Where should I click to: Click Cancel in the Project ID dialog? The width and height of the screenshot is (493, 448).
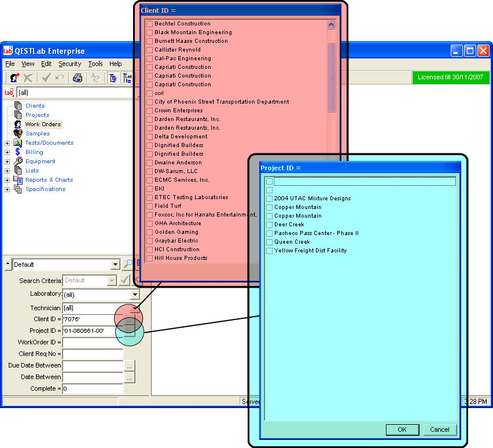(440, 429)
